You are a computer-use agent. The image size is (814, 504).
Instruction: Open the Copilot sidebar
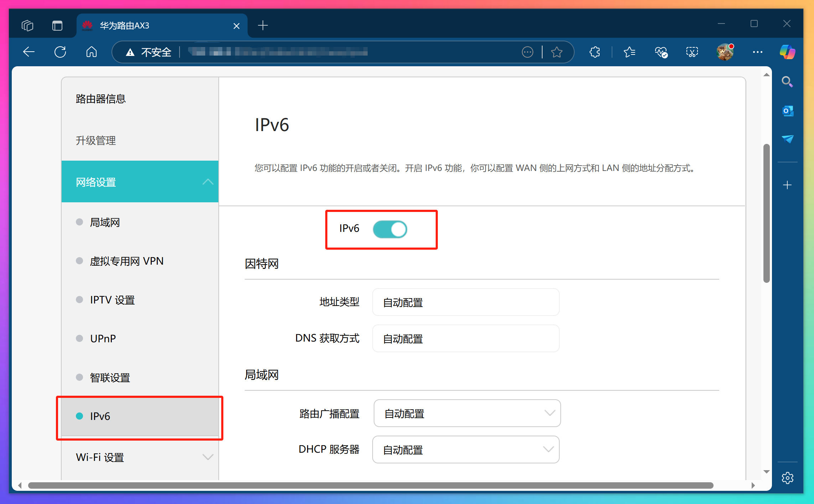(787, 52)
